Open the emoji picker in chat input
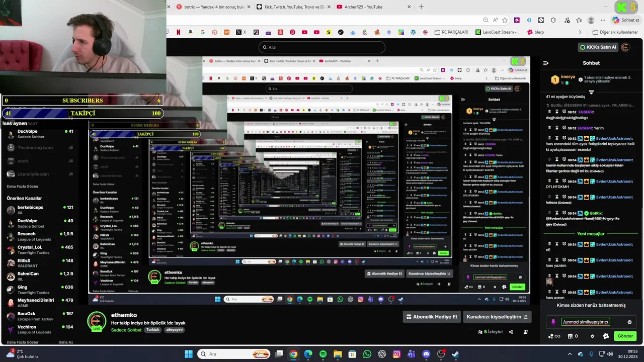Image resolution: width=644 pixels, height=362 pixels. tap(629, 322)
